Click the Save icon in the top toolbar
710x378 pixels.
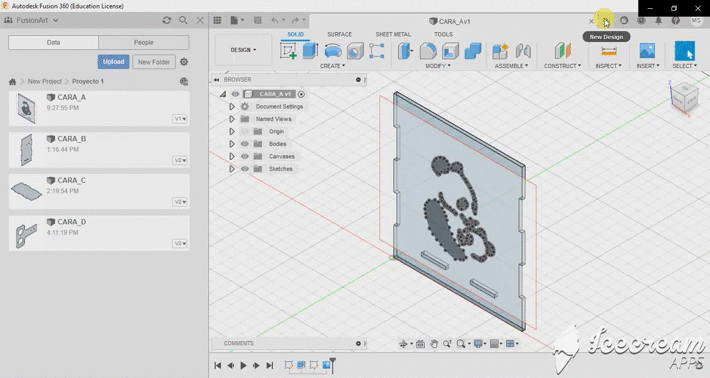tap(258, 20)
